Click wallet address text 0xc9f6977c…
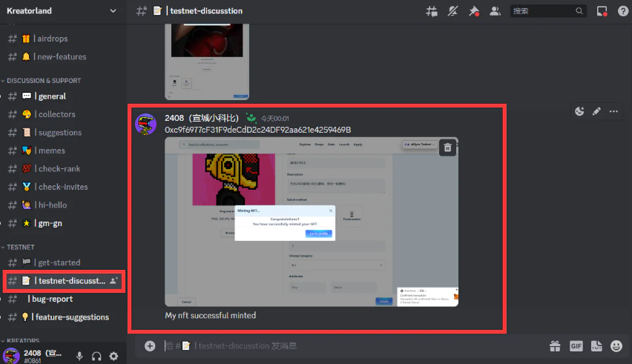 tap(257, 130)
